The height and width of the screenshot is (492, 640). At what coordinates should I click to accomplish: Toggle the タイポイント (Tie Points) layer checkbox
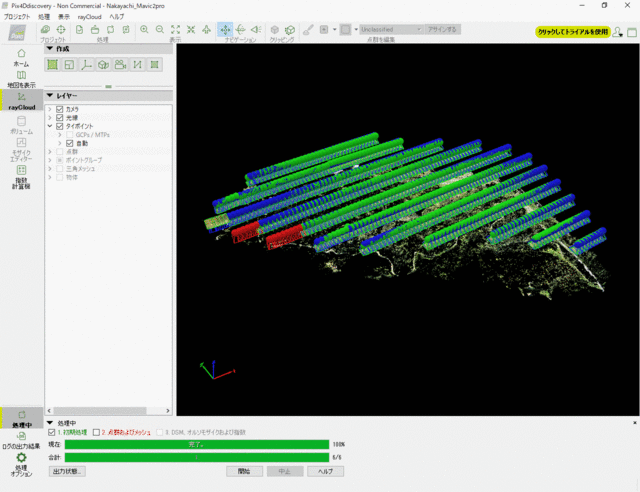[x=60, y=126]
